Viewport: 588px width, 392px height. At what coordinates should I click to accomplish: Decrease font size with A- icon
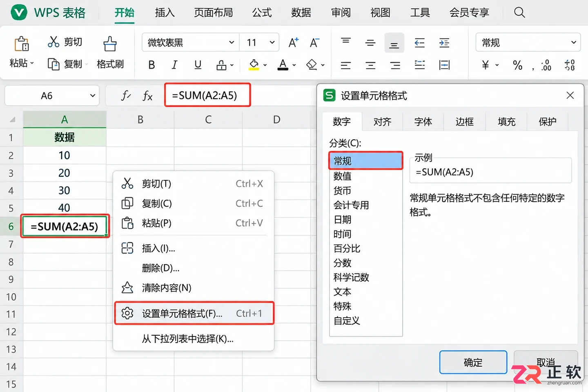314,42
